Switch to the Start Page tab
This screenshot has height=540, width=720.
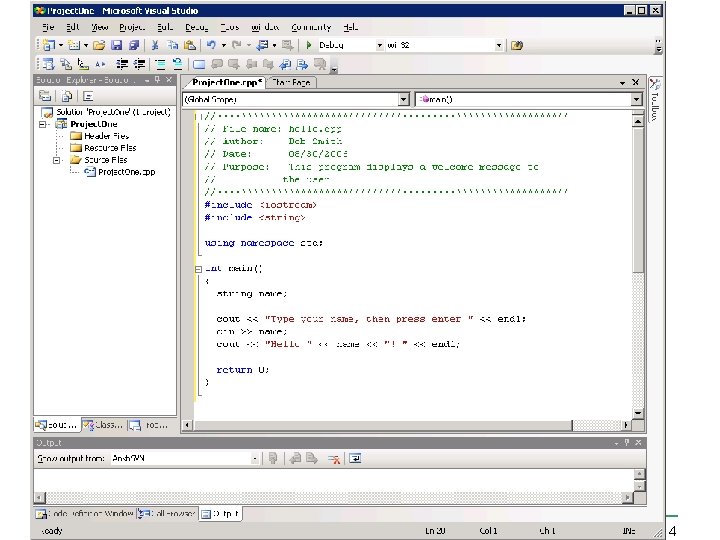coord(291,83)
